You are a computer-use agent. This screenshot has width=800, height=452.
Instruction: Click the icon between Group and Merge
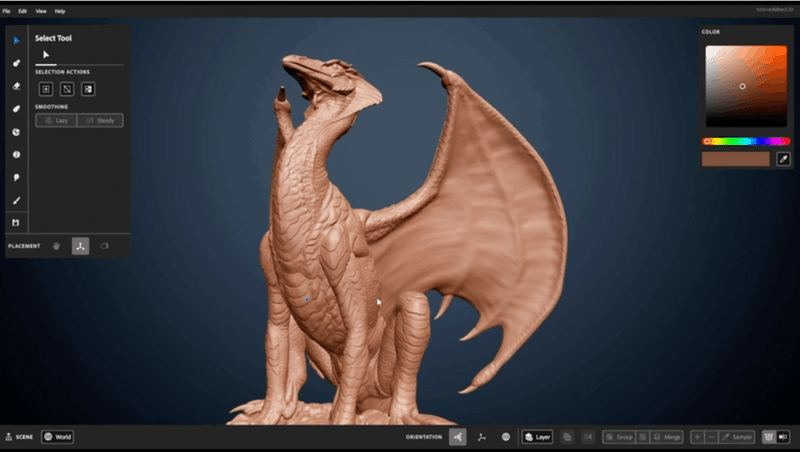pyautogui.click(x=643, y=437)
